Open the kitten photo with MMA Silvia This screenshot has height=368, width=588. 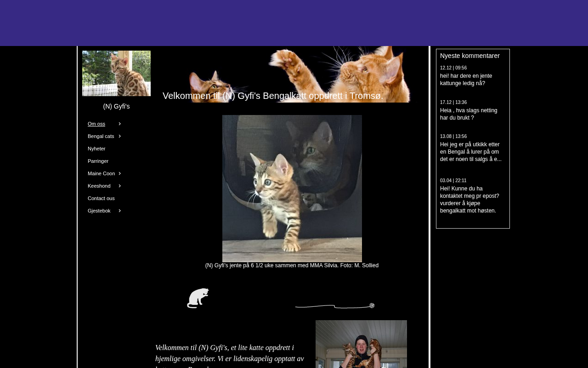click(292, 189)
